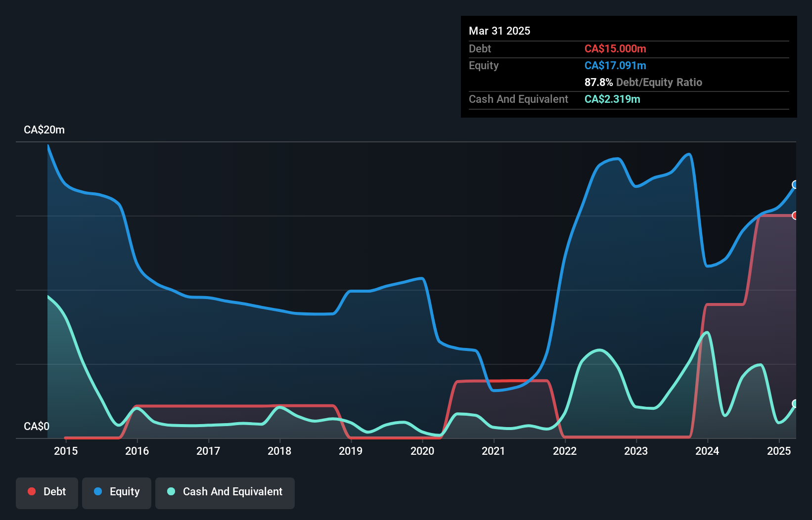Screen dimensions: 812x520
Task: Click the 2015 x-axis label
Action: coord(66,451)
